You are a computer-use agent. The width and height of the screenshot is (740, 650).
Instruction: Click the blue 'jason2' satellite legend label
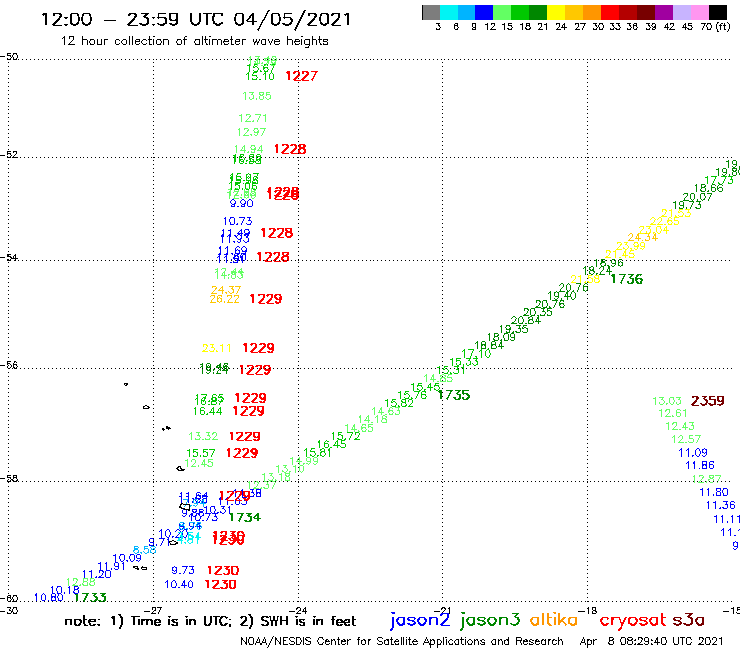(x=420, y=620)
